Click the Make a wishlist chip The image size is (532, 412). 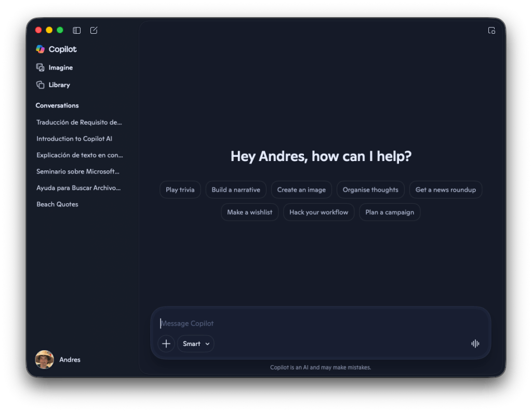point(249,212)
